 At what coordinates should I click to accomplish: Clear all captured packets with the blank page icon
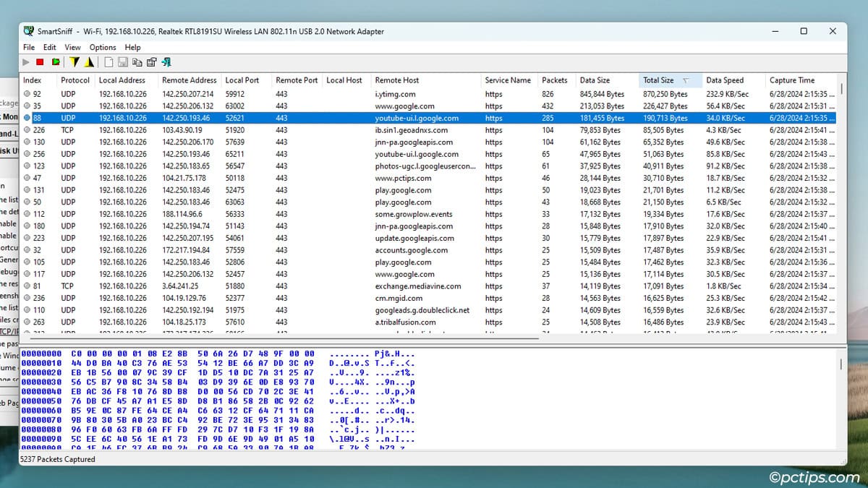tap(108, 61)
